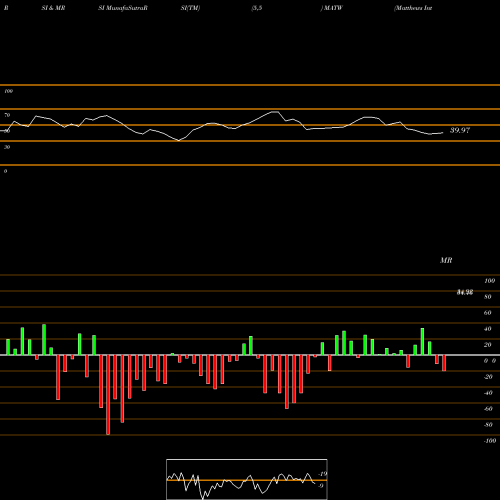Click the '-20' label on MR axis
This screenshot has width=500, height=500.
coord(488,377)
